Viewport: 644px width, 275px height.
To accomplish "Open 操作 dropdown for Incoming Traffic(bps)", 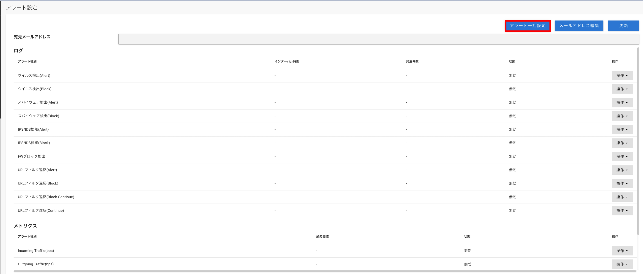I will click(622, 251).
